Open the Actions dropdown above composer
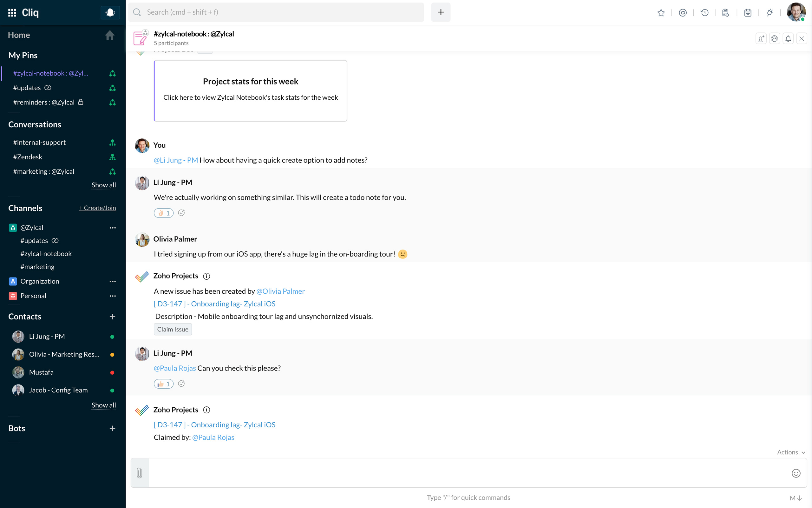 (x=791, y=452)
